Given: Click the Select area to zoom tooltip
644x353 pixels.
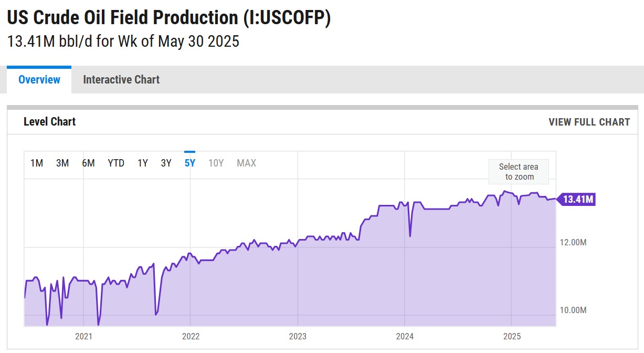Looking at the screenshot, I should (x=519, y=172).
